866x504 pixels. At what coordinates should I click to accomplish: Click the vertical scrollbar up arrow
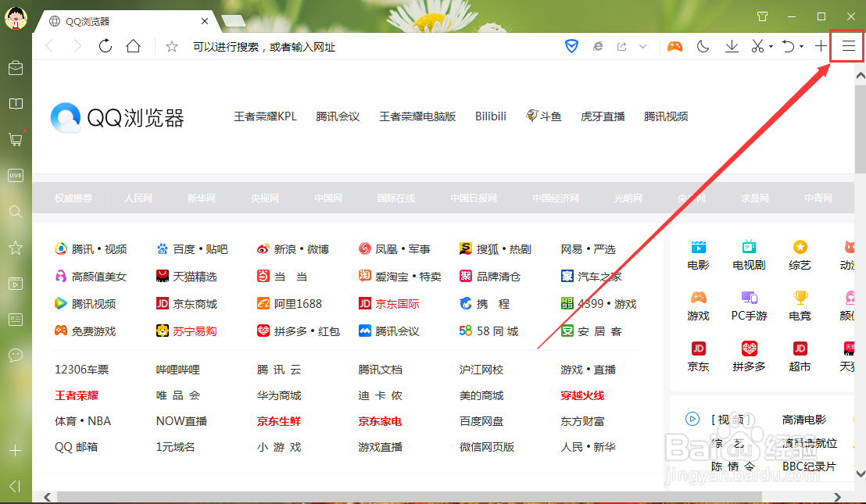(860, 76)
